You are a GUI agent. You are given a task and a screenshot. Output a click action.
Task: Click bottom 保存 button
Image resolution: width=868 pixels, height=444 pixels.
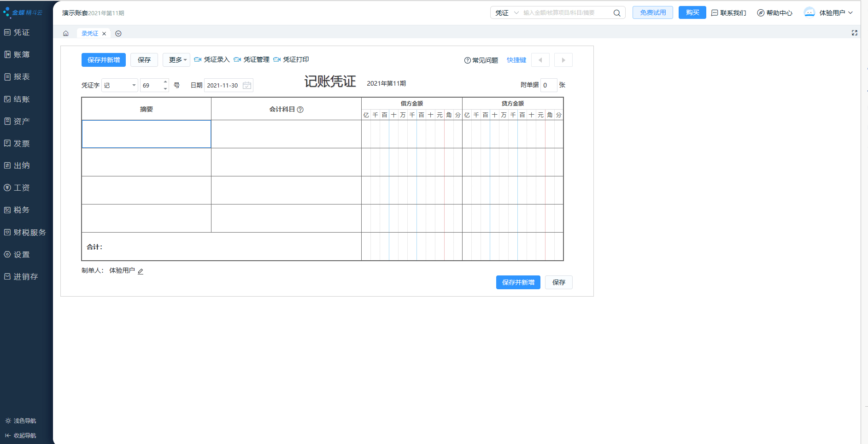tap(559, 282)
